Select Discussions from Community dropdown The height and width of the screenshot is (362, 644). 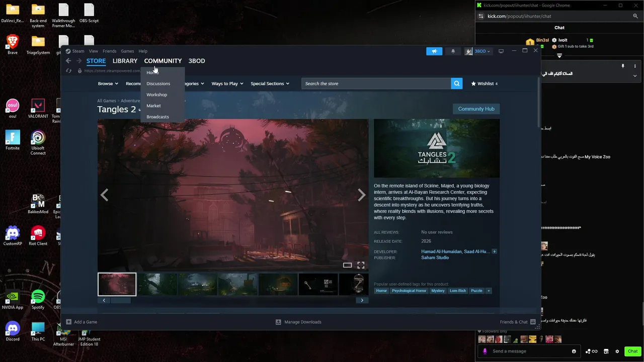158,83
